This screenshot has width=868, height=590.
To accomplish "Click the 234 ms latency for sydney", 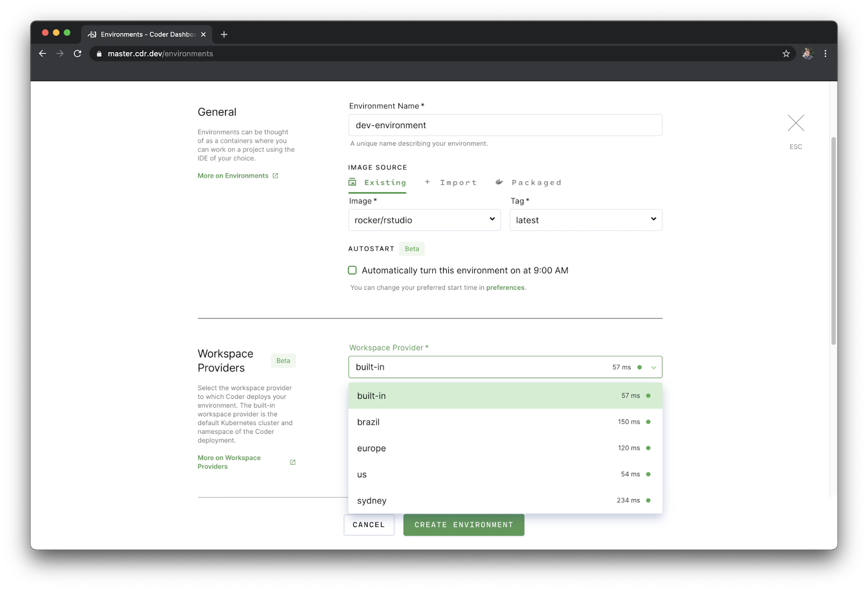I will pos(628,500).
